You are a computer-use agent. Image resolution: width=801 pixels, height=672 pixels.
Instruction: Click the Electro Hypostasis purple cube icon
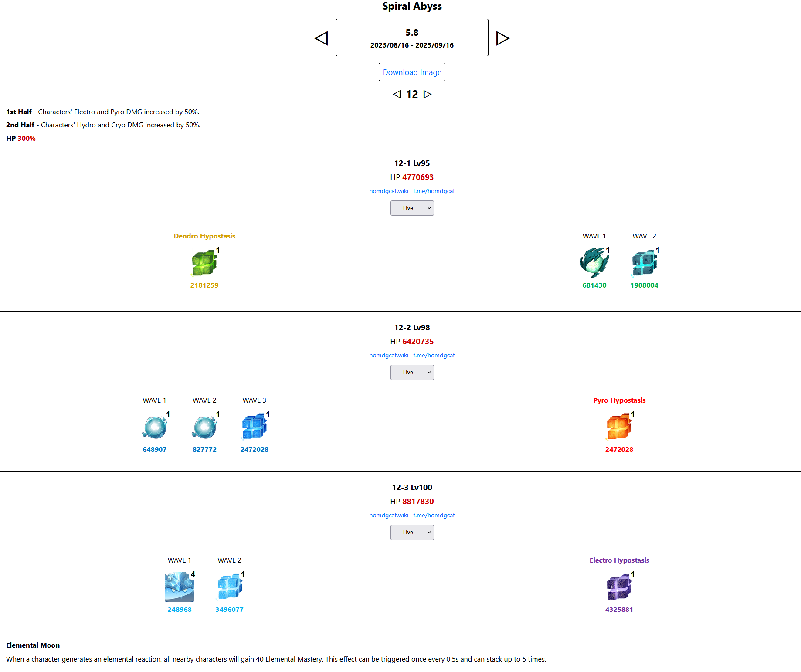(x=619, y=587)
